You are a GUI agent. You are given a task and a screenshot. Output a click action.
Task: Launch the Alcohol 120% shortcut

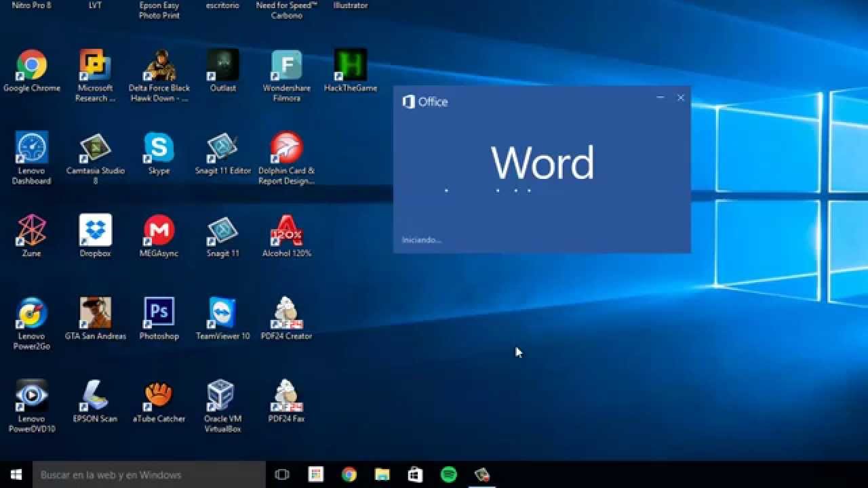287,236
